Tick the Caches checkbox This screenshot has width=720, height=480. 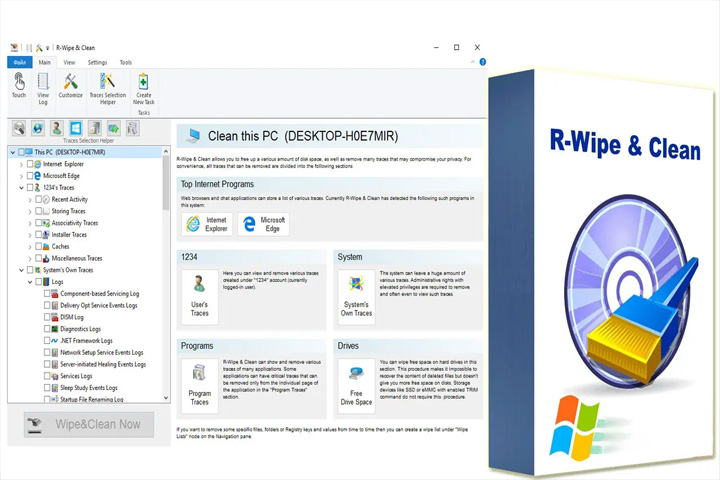pyautogui.click(x=39, y=246)
